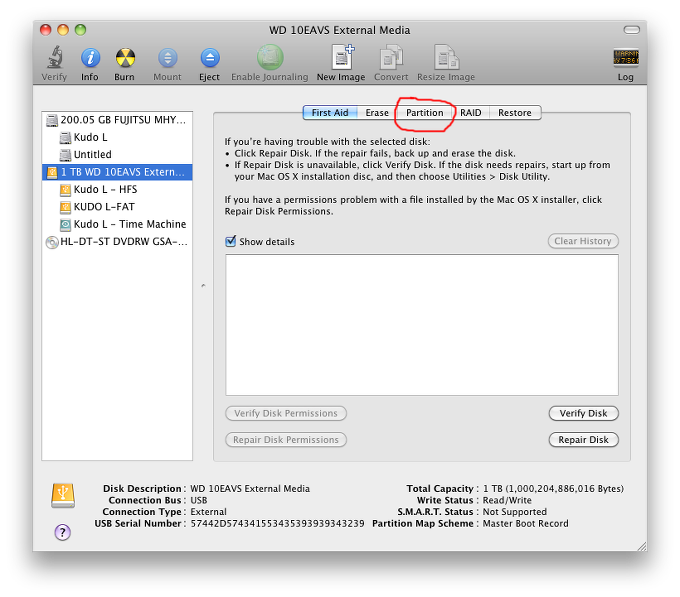Click the Verify microscope toolbar icon
The height and width of the screenshot is (597, 680).
pos(55,57)
